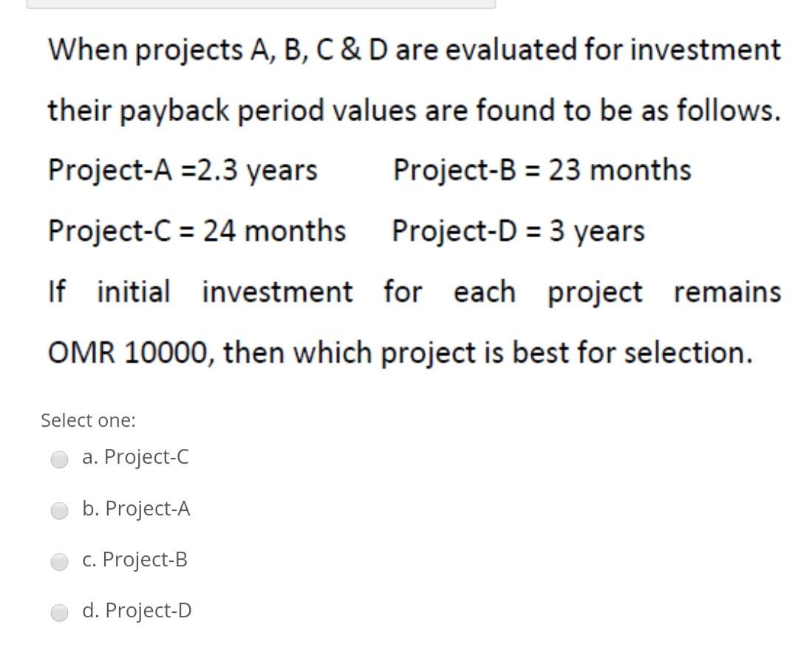This screenshot has height=672, width=798.
Task: Select the Project-D radio button
Action: 59,612
